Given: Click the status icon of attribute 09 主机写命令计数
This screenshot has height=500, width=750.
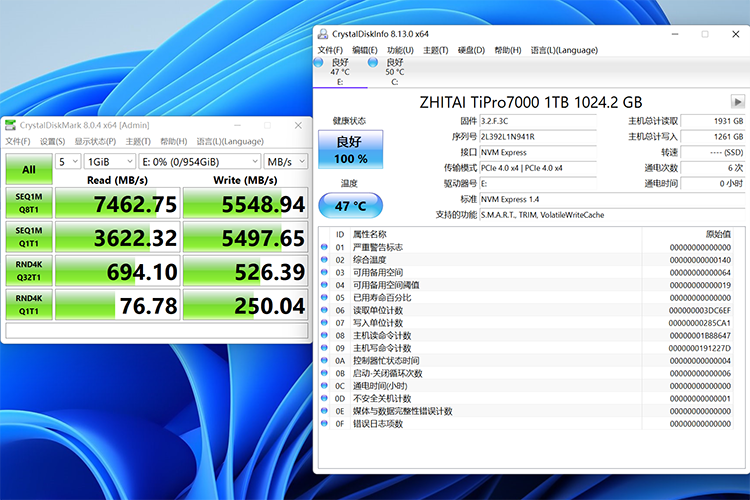Looking at the screenshot, I should [324, 348].
